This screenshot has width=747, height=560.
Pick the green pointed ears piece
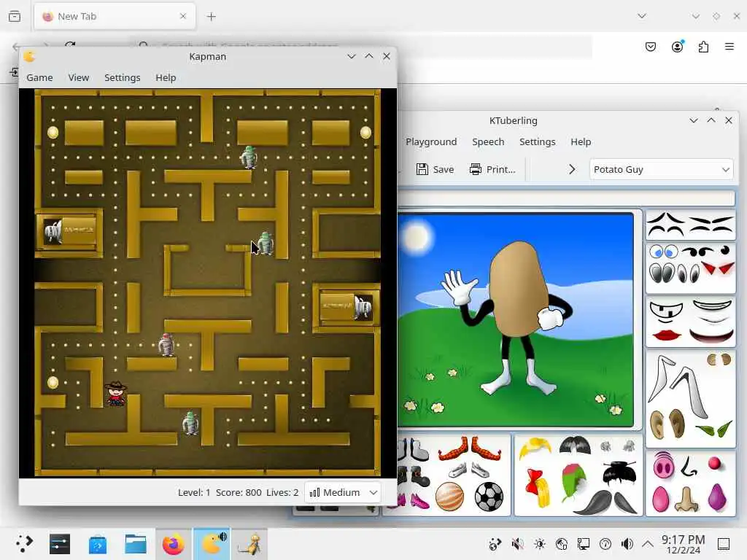(x=714, y=429)
